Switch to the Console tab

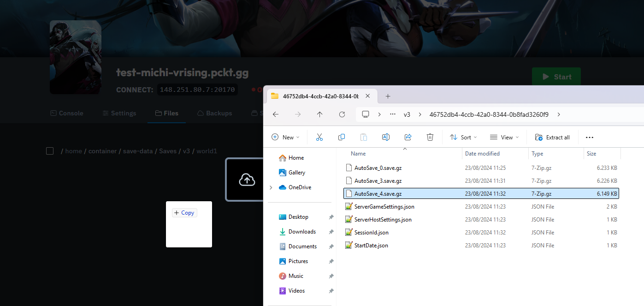point(67,113)
